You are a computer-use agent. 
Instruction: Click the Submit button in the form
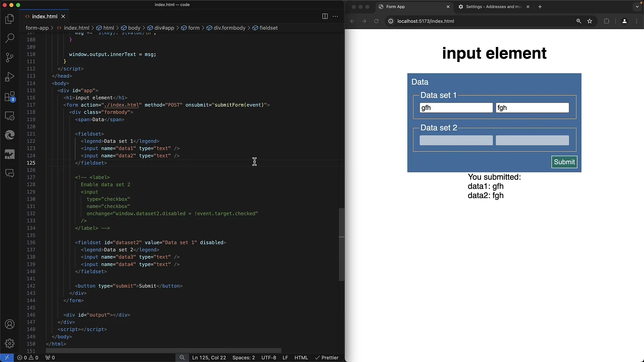coord(565,162)
